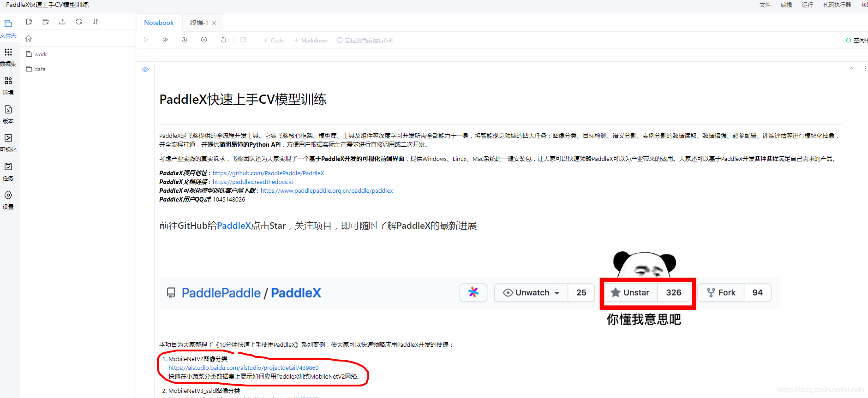Open the 运行 menu
The width and height of the screenshot is (868, 398).
(808, 5)
